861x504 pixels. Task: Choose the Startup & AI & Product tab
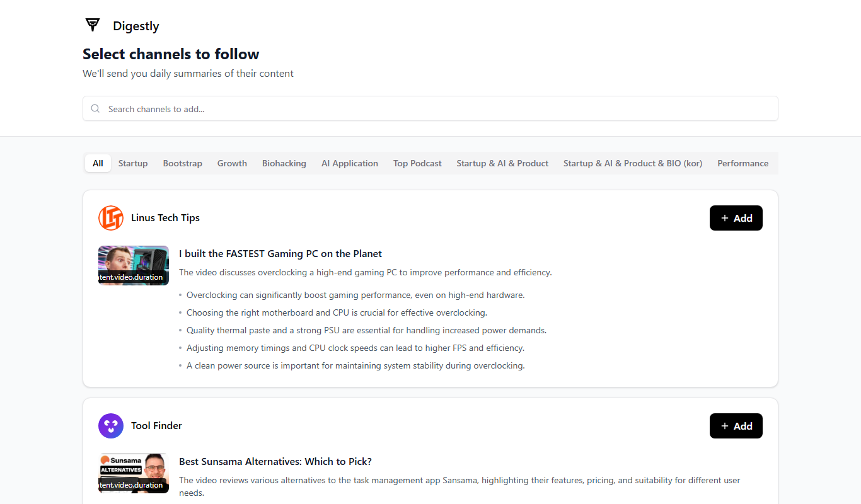coord(502,163)
